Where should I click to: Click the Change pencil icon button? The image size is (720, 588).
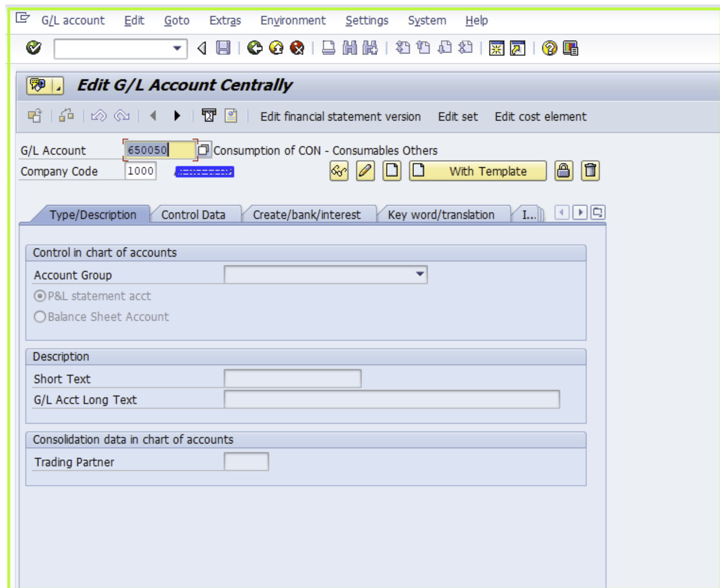[x=365, y=171]
